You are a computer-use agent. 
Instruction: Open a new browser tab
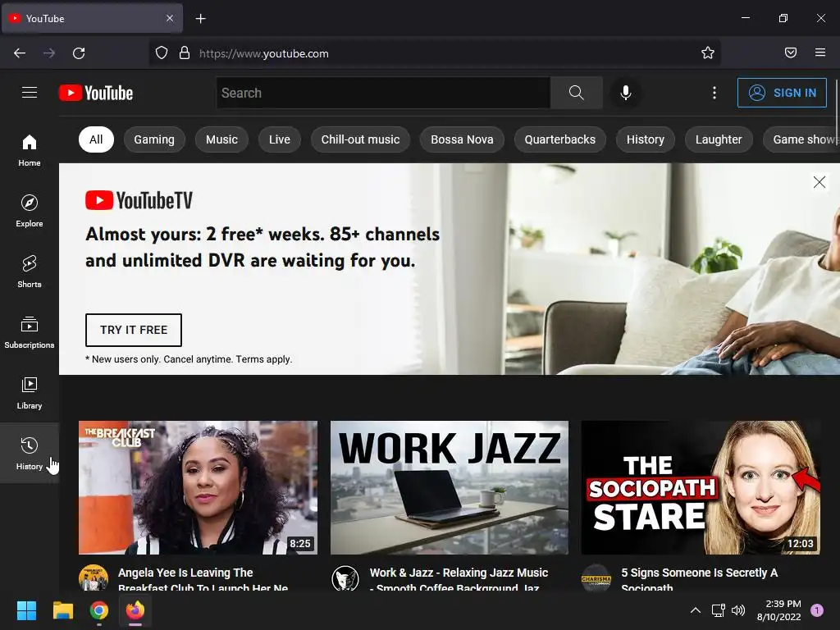tap(200, 19)
